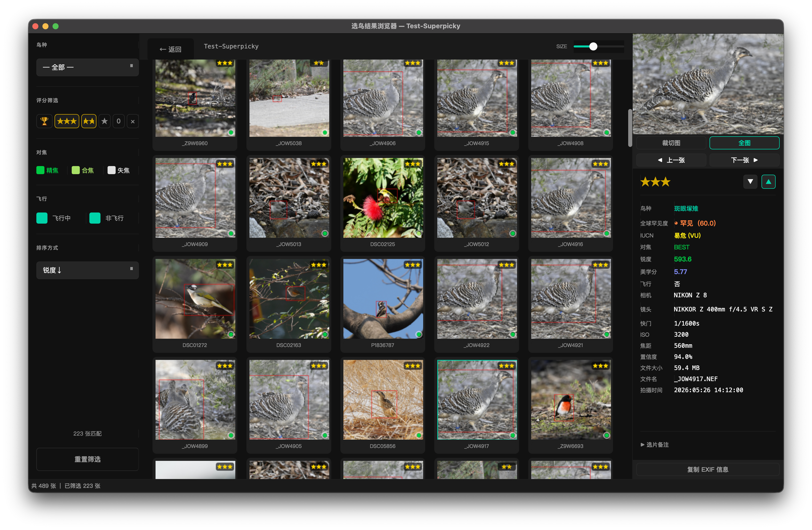
Task: Click the 223 张匹配 match count
Action: coord(87,434)
